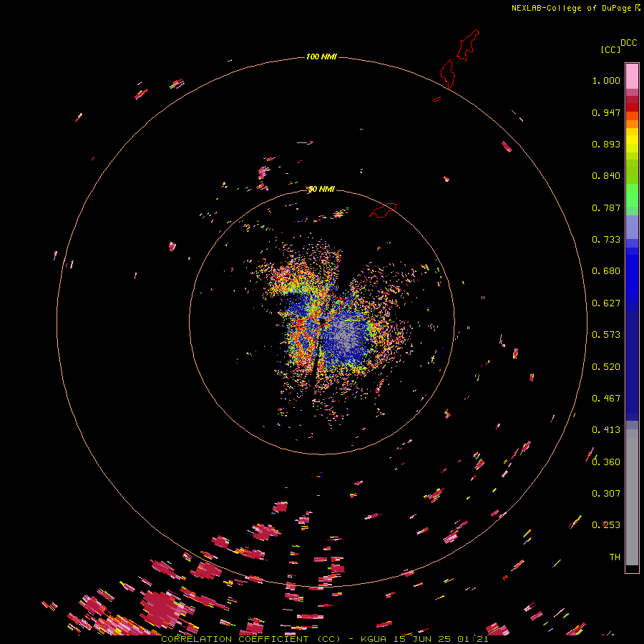The width and height of the screenshot is (644, 644).
Task: Pick the red segment of the color bar
Action: pos(632,107)
